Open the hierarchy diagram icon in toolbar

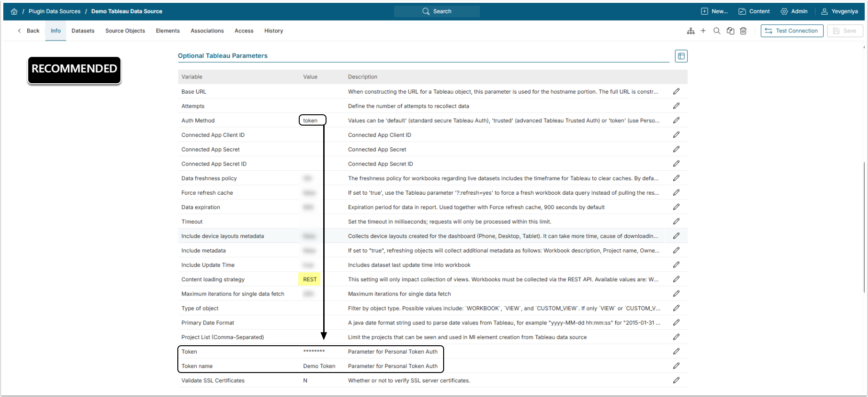tap(691, 31)
